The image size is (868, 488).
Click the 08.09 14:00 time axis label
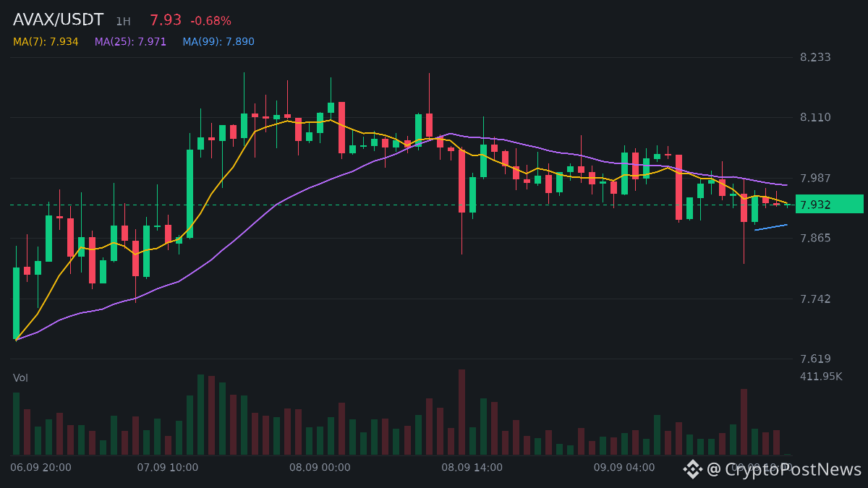[x=472, y=468]
